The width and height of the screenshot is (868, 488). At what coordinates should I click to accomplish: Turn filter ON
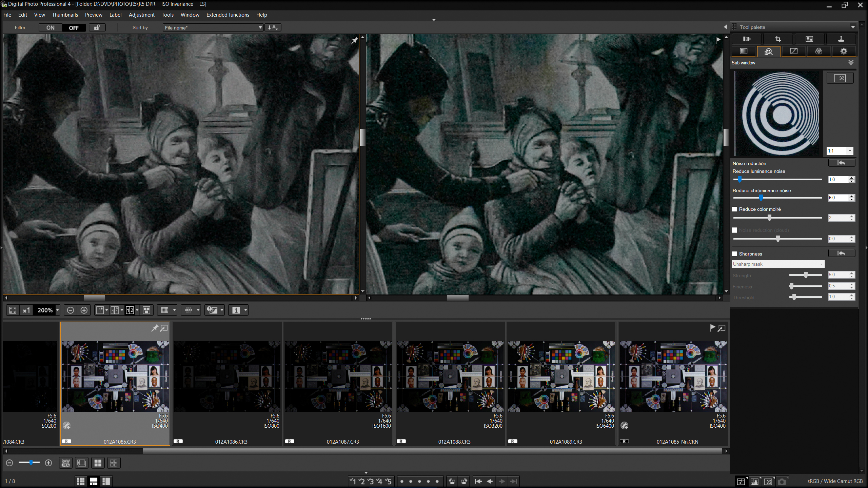pos(51,28)
